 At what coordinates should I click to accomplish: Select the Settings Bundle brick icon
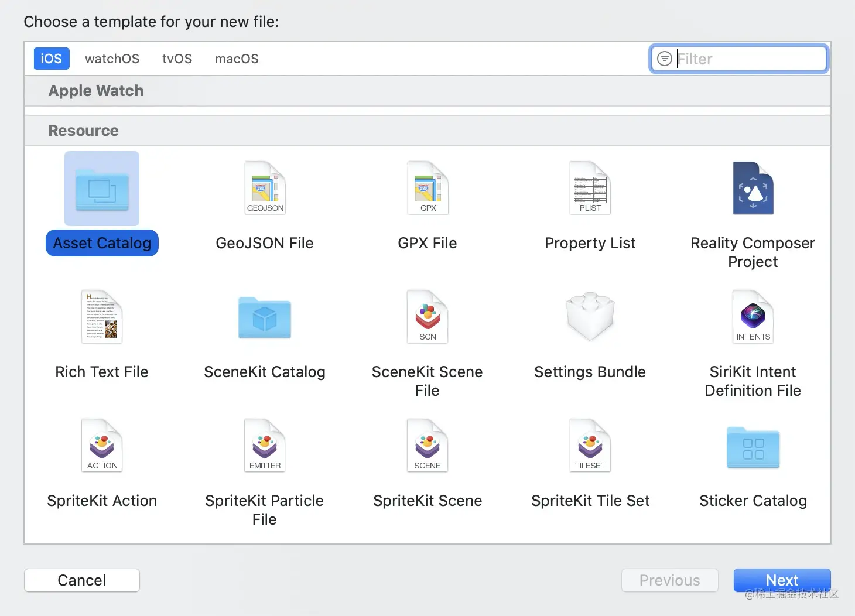coord(590,317)
